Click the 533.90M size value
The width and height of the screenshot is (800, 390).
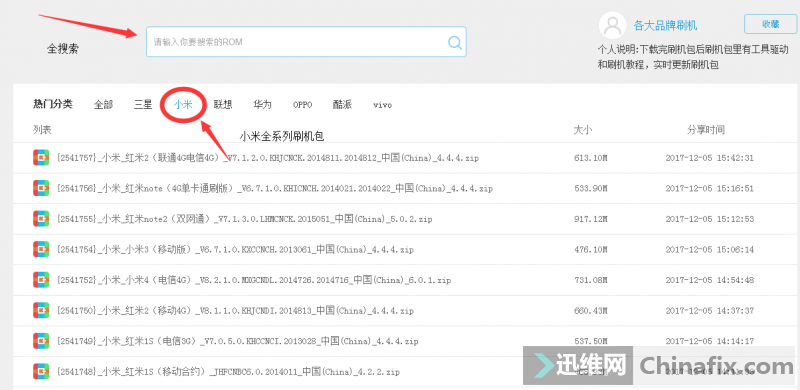point(590,189)
